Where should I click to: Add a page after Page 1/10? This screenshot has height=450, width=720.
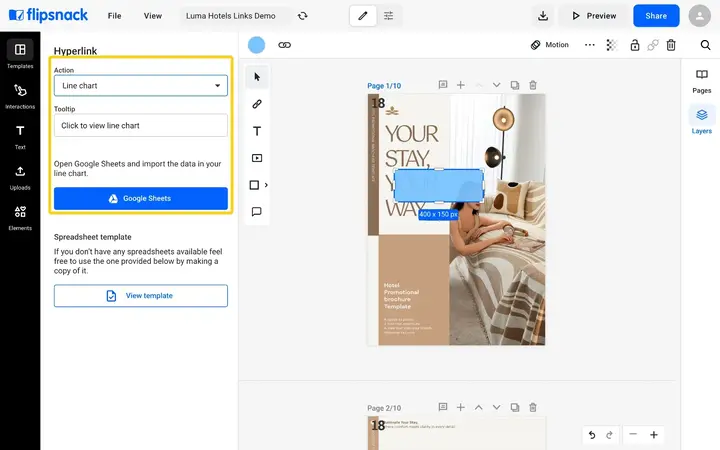coord(461,85)
